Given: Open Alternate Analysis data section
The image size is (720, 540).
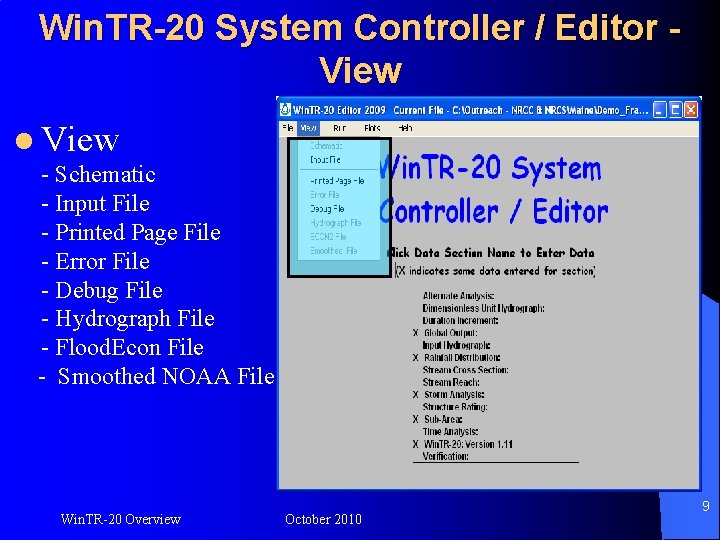Looking at the screenshot, I should click(x=458, y=296).
